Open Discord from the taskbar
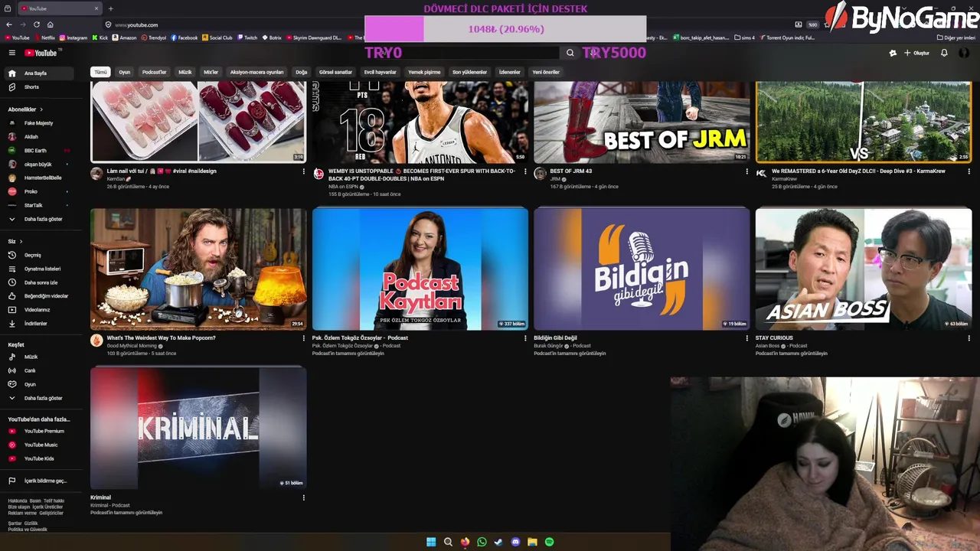980x551 pixels. point(515,542)
